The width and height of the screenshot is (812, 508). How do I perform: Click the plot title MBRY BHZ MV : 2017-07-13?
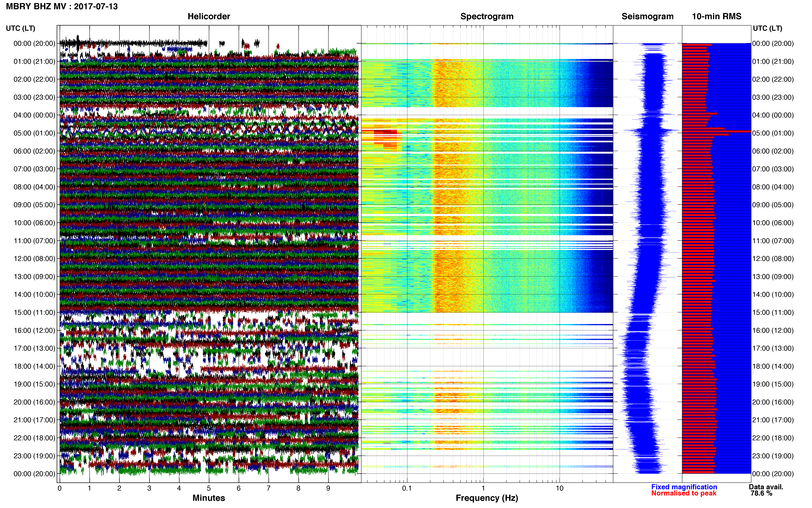[62, 6]
